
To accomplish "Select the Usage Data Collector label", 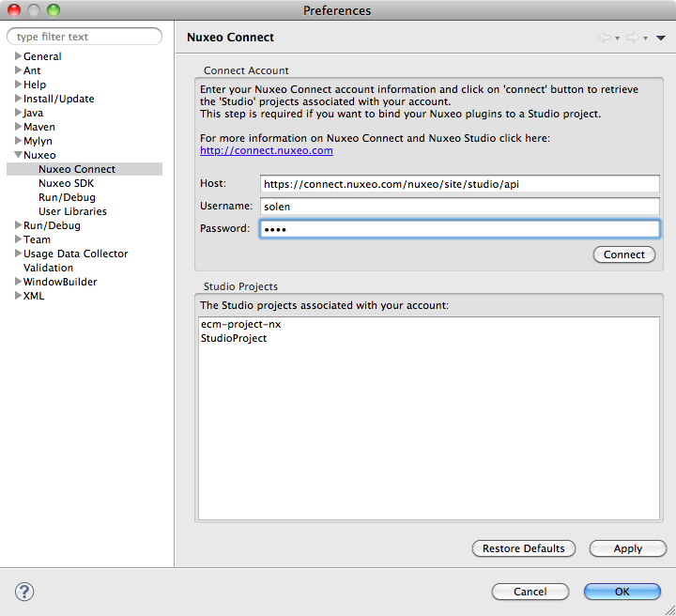I will tap(75, 254).
